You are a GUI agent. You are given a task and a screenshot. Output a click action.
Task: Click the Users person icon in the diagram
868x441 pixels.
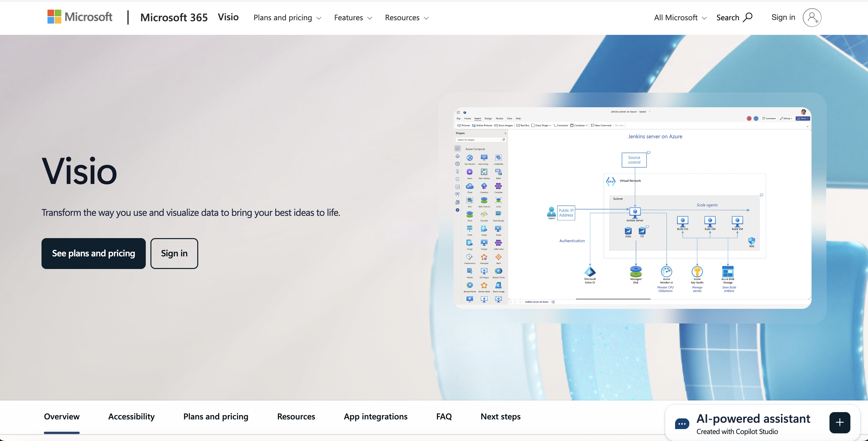click(x=552, y=212)
